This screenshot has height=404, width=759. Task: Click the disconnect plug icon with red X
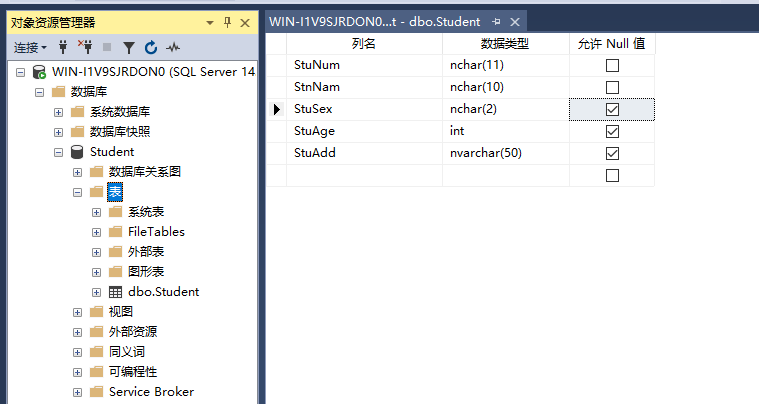(85, 47)
